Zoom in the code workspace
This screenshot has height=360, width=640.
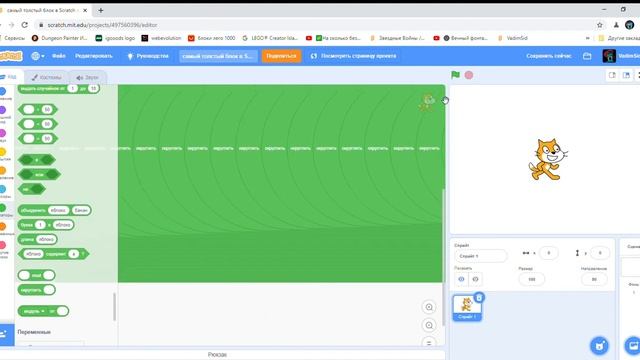click(429, 307)
